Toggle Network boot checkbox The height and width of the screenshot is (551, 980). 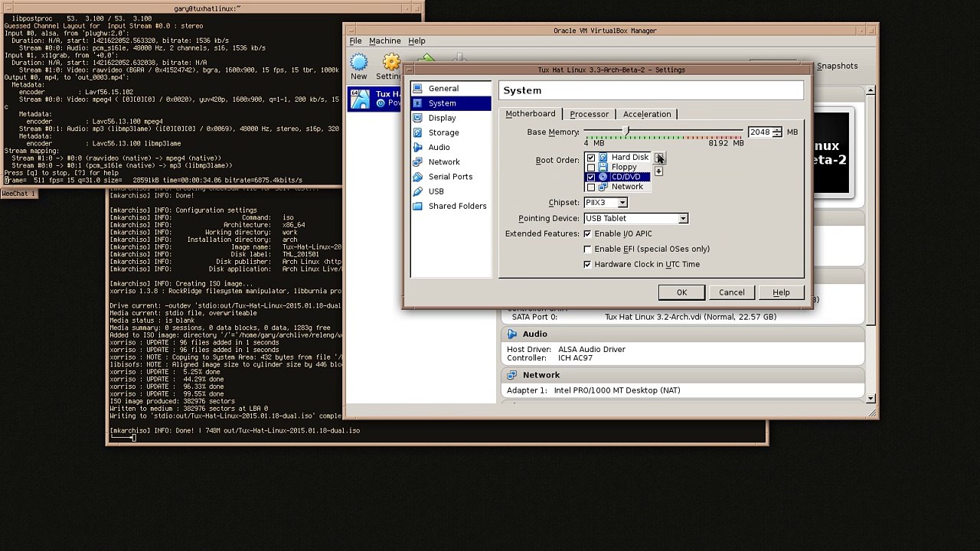click(590, 187)
